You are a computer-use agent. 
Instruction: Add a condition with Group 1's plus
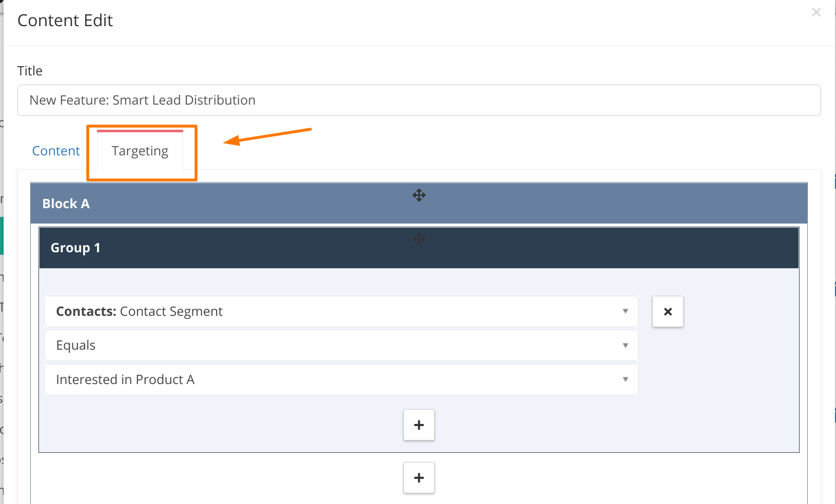pyautogui.click(x=419, y=425)
